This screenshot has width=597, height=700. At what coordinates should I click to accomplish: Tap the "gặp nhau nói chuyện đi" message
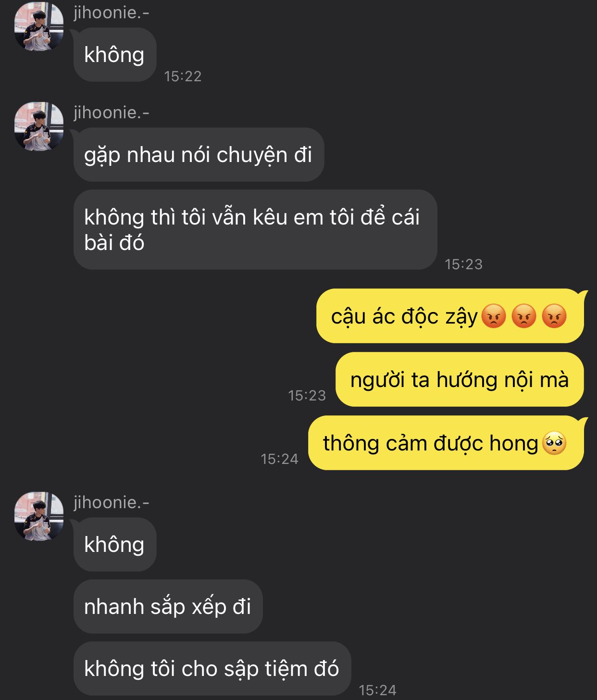[199, 154]
